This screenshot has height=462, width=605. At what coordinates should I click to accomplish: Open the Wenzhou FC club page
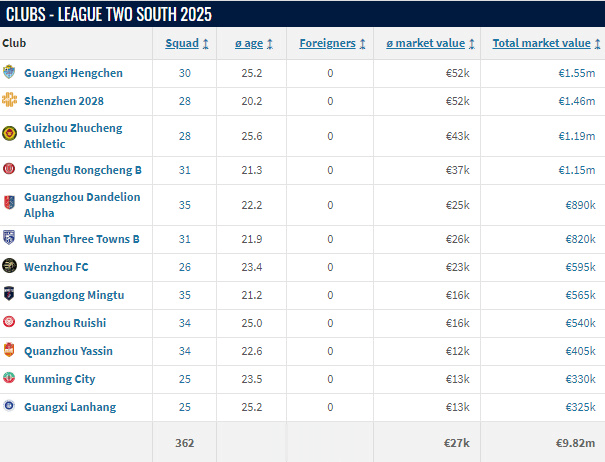pos(56,267)
